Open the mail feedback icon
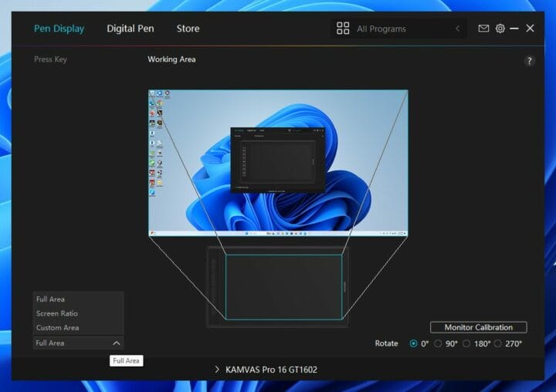Viewport: 556px width, 392px height. click(x=483, y=29)
